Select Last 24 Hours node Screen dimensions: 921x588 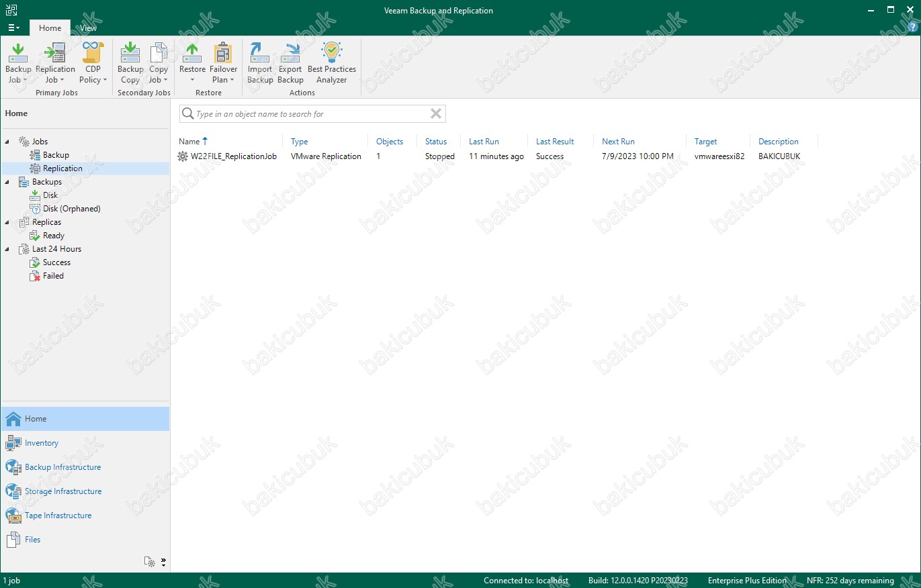tap(56, 249)
